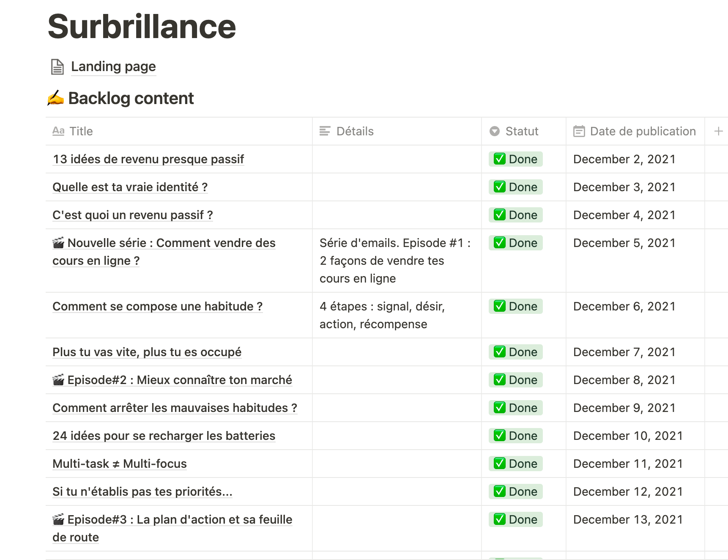Open the Backlog content database title
Viewport: 728px width, 560px height.
[x=131, y=98]
